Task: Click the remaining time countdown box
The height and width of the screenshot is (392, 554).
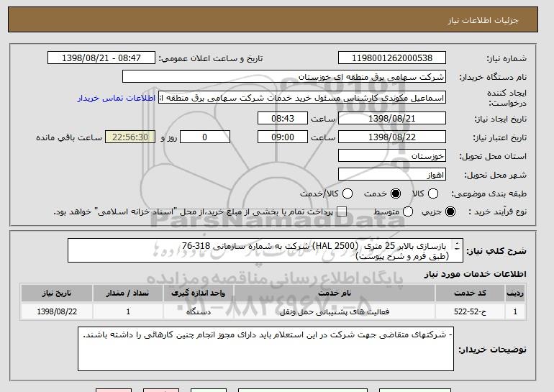Action: pyautogui.click(x=130, y=137)
